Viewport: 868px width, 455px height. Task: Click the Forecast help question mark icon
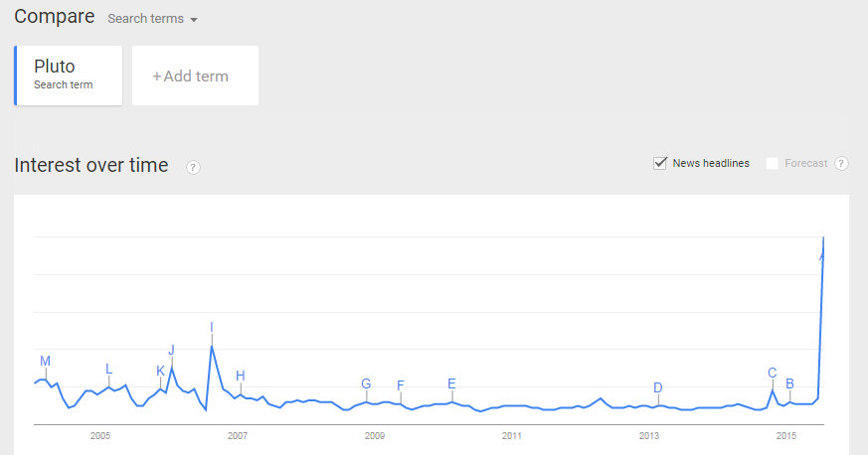click(841, 164)
